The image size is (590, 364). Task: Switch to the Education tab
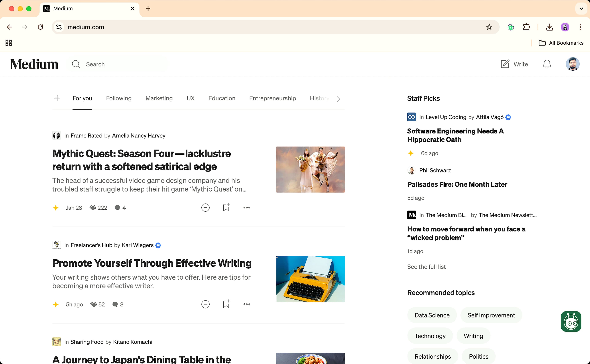[x=222, y=98]
